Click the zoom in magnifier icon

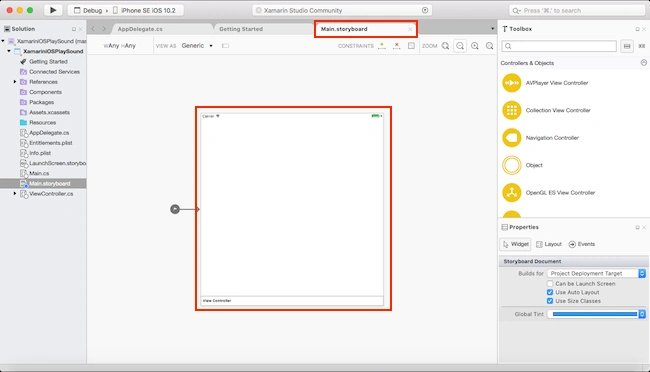(x=475, y=46)
